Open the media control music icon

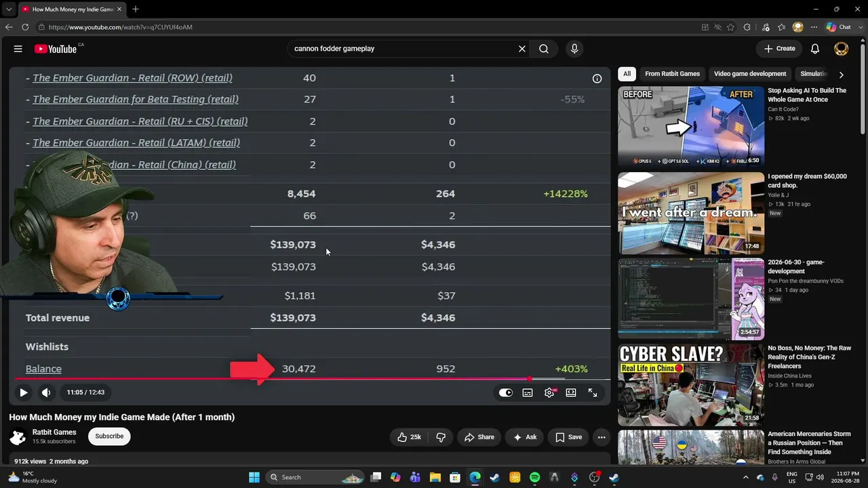(x=766, y=27)
